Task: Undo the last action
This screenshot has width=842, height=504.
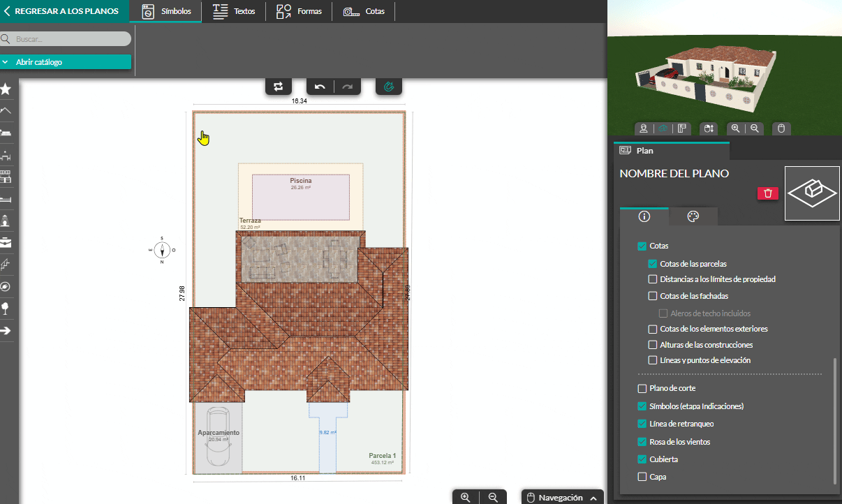Action: 320,87
